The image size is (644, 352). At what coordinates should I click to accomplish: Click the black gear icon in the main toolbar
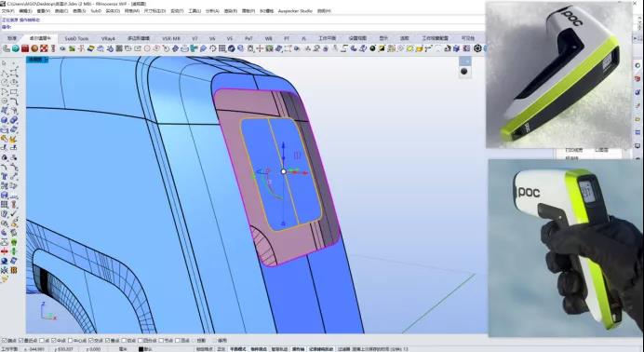coord(477,48)
